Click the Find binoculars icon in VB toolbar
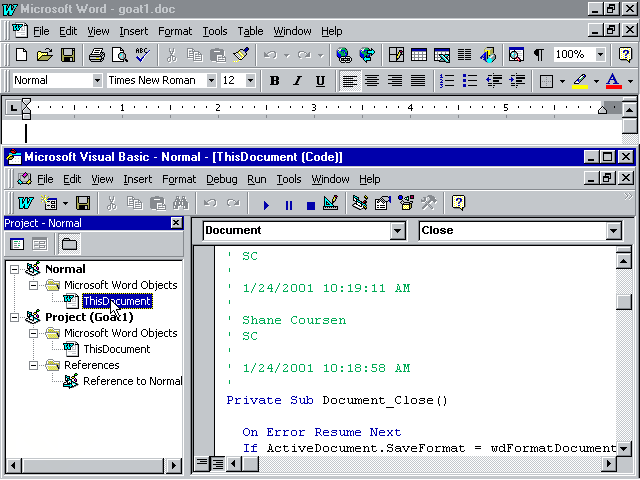The height and width of the screenshot is (480, 640). [x=180, y=203]
